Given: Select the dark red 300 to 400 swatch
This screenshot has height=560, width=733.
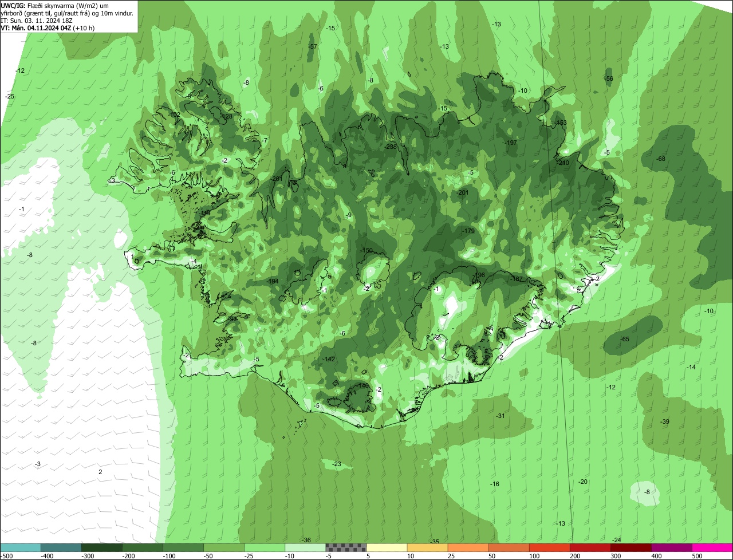Looking at the screenshot, I should pos(630,547).
